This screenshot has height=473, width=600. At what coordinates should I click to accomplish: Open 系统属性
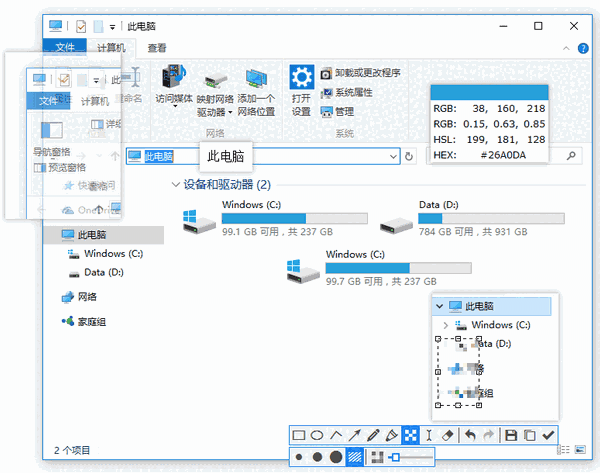347,92
